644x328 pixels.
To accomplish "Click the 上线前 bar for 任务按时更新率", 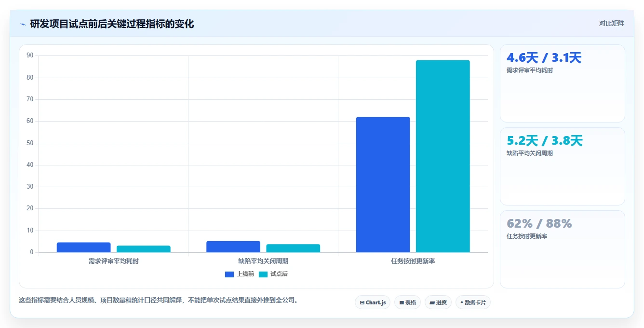I will point(383,185).
